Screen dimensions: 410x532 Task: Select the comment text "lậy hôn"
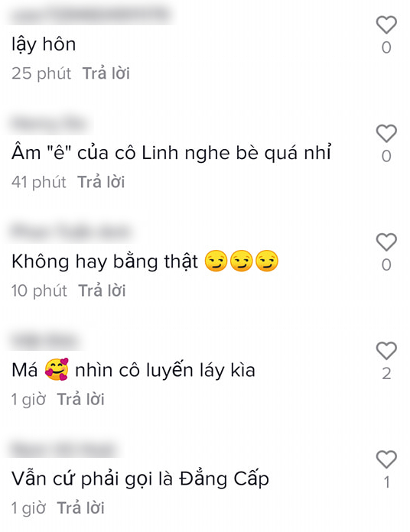(x=44, y=45)
